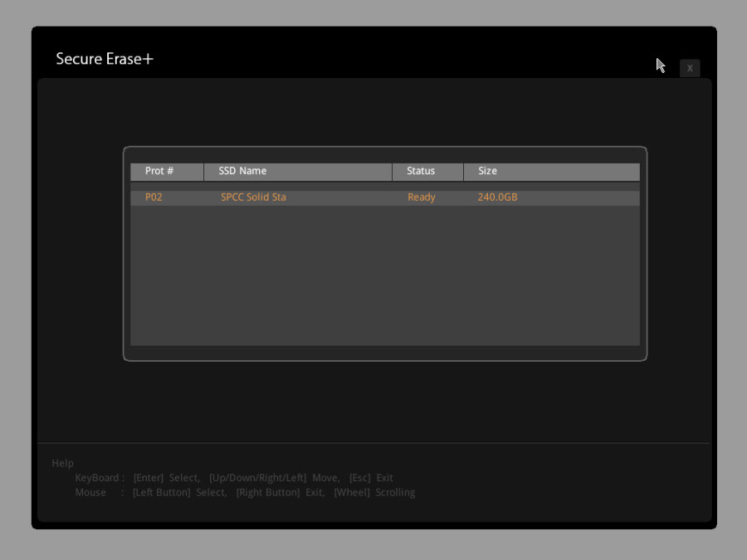This screenshot has height=560, width=747.
Task: Click the [Wheel] Scrolling hint
Action: 374,493
